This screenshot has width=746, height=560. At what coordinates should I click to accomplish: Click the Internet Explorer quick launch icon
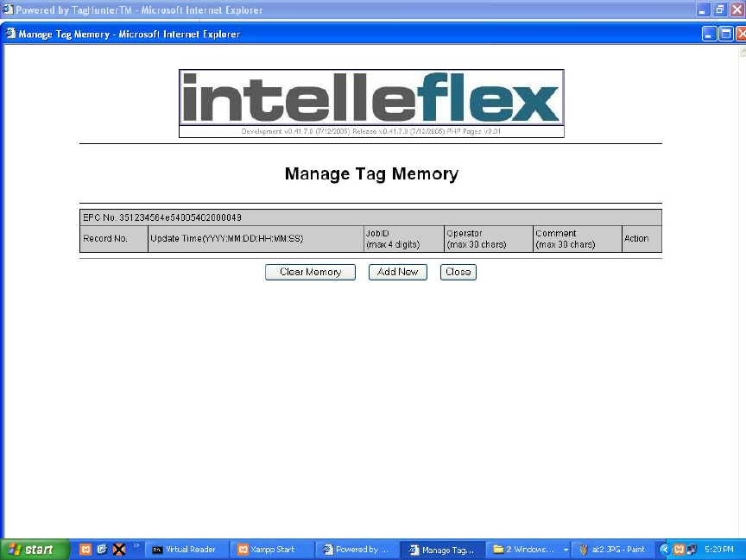102,550
